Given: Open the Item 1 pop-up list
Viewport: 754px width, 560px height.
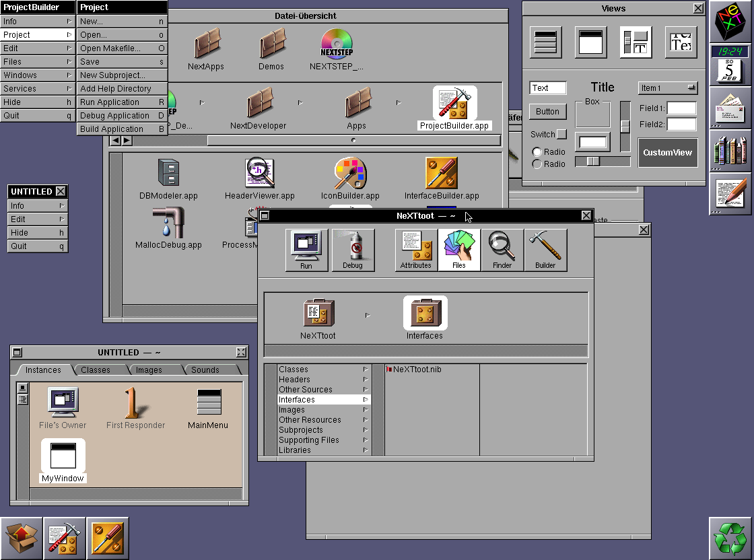Looking at the screenshot, I should pos(667,88).
